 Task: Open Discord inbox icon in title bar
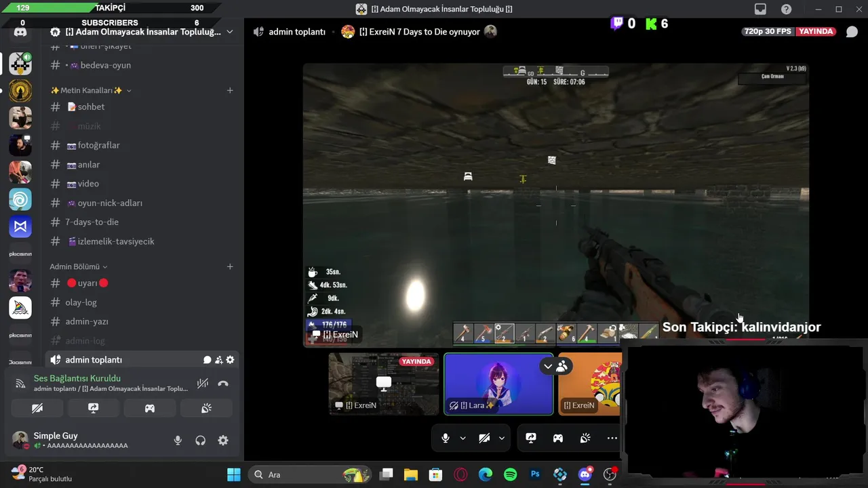[x=760, y=9]
